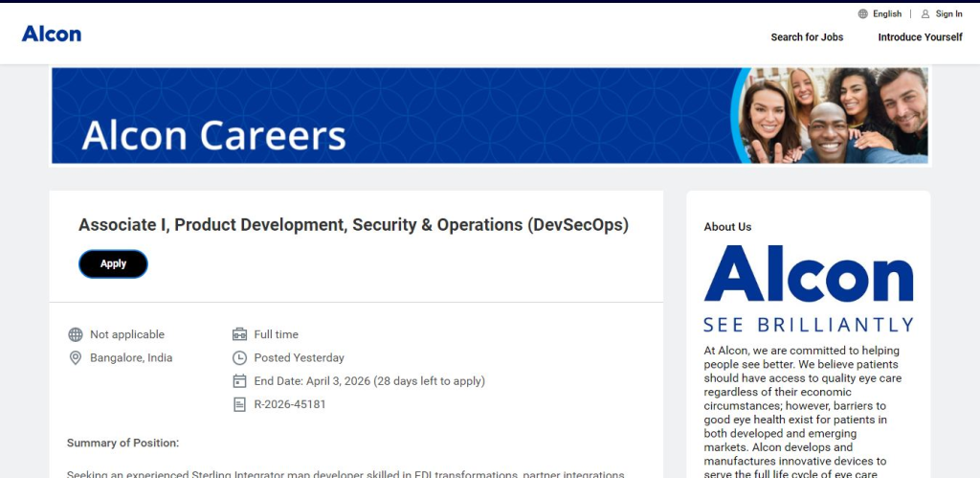980x478 pixels.
Task: Click the calendar icon by End Date
Action: pyautogui.click(x=239, y=381)
